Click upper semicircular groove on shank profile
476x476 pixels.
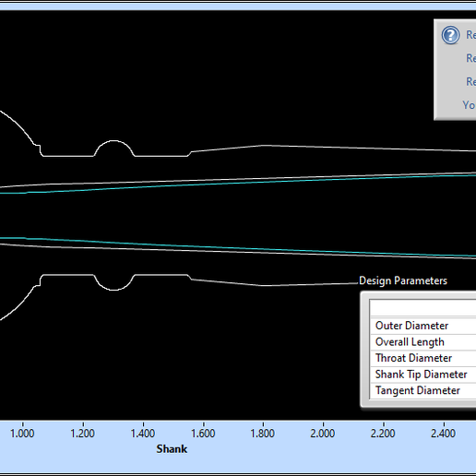114,148
